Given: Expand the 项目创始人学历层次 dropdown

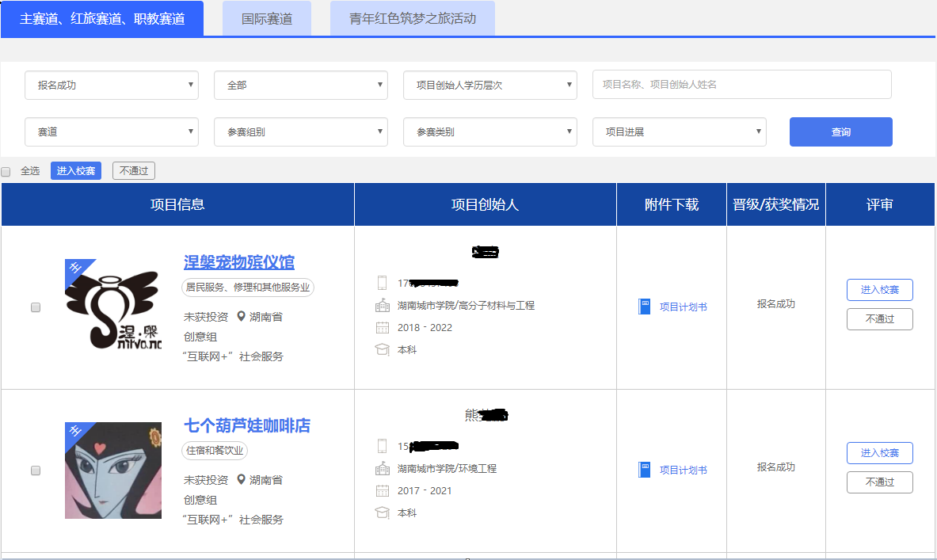Looking at the screenshot, I should point(490,85).
